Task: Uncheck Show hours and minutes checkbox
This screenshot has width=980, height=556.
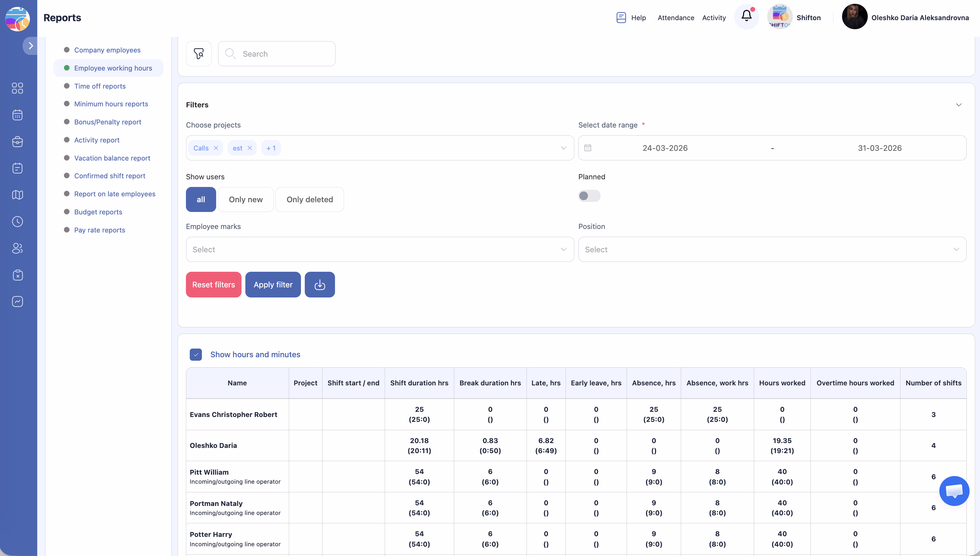Action: tap(196, 354)
